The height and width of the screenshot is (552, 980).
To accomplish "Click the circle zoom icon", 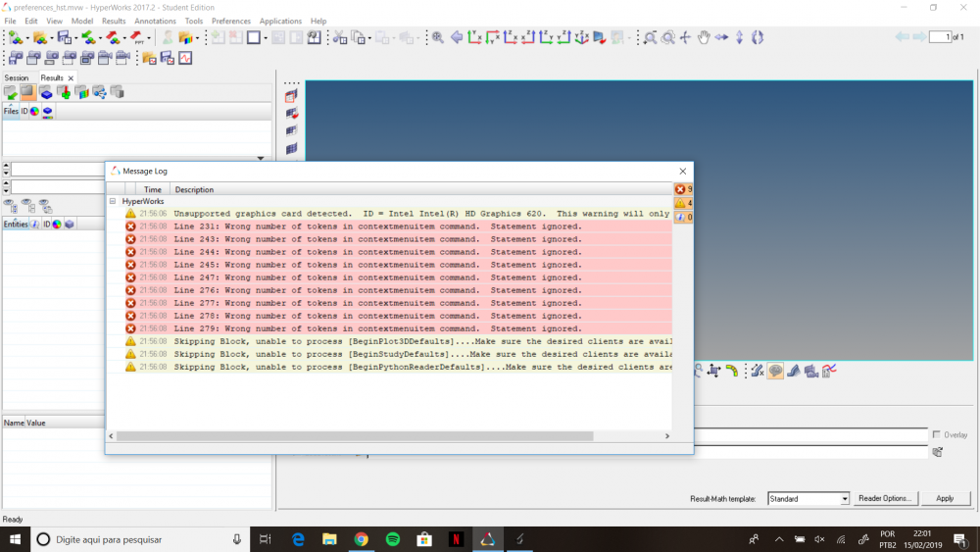I will point(667,37).
